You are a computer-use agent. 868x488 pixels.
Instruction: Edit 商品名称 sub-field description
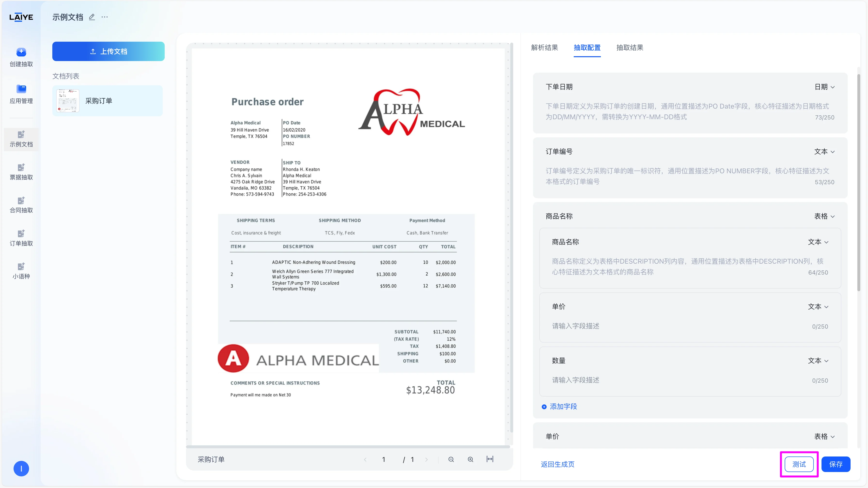coord(687,267)
